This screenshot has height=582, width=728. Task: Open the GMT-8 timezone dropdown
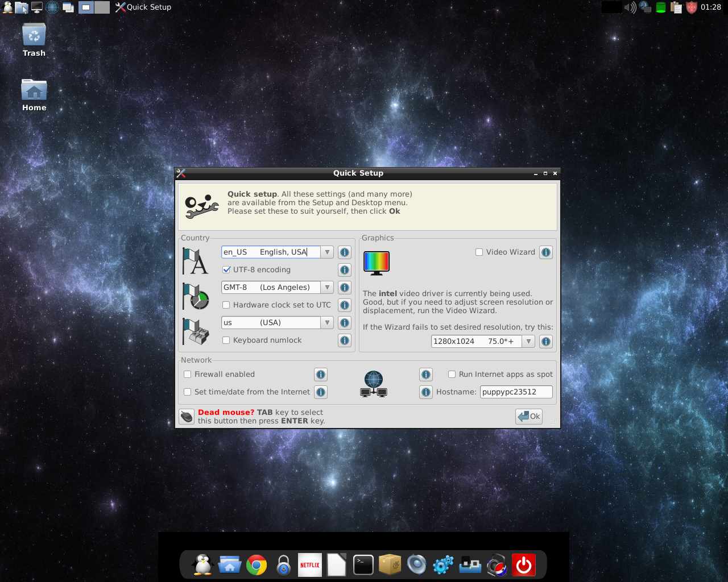[x=327, y=288]
